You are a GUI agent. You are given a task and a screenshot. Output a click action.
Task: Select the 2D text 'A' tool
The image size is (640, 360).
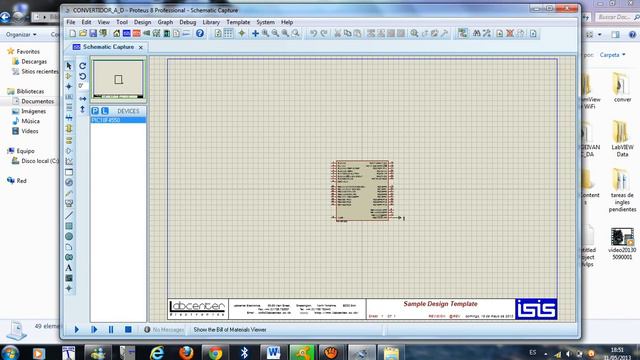click(x=69, y=268)
